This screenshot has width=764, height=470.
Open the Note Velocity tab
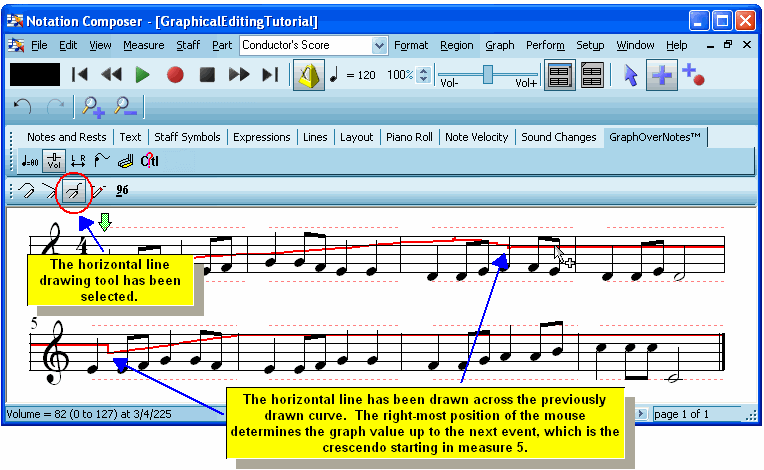(476, 137)
